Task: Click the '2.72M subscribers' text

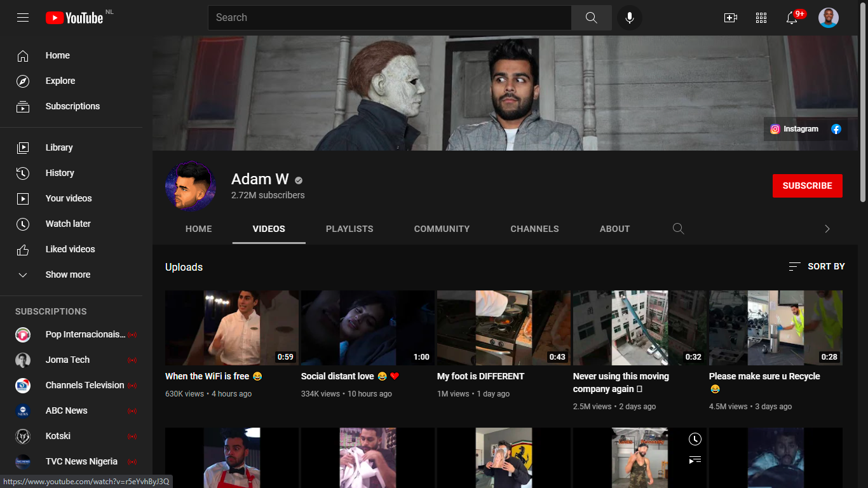Action: [x=268, y=195]
